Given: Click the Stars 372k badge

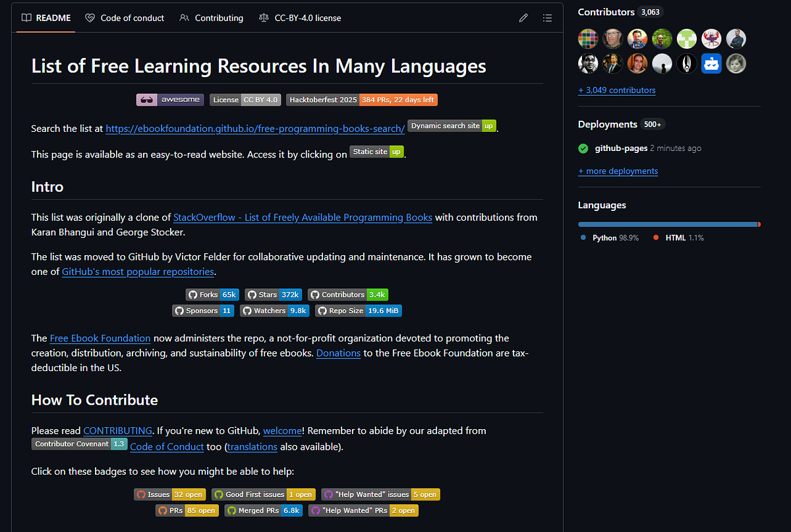Looking at the screenshot, I should pos(274,295).
